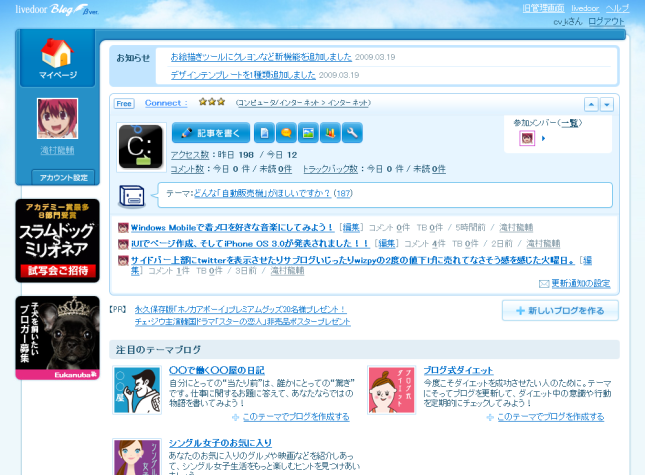Click スラムドッグ$ミリオネア ad banner
645x475 pixels.
click(x=57, y=241)
